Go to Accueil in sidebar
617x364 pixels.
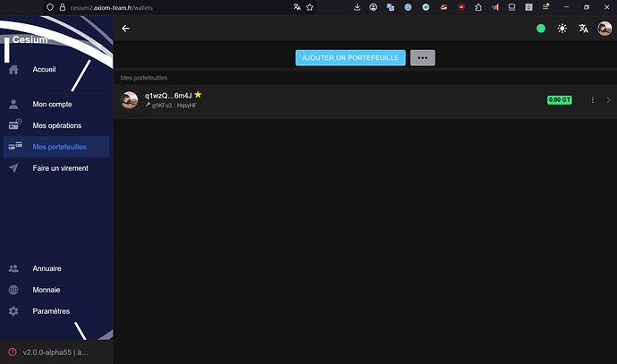click(43, 70)
